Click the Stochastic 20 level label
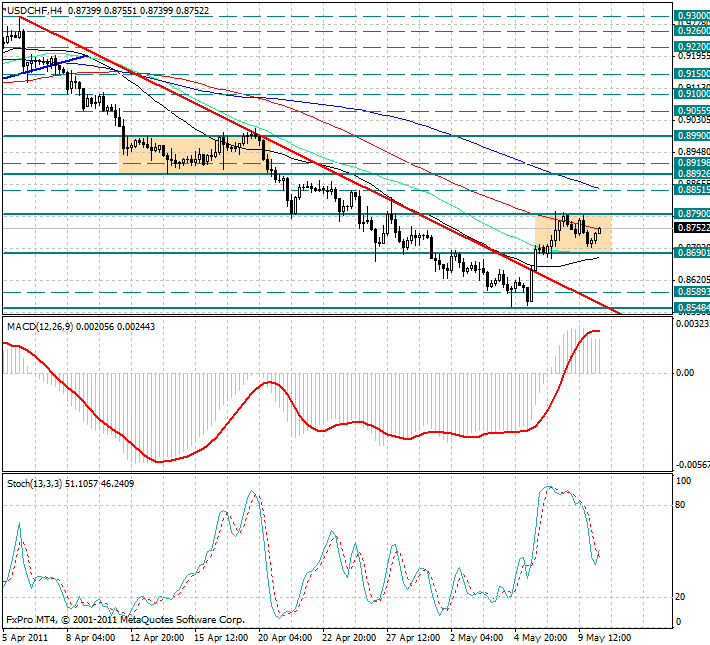 pyautogui.click(x=680, y=597)
